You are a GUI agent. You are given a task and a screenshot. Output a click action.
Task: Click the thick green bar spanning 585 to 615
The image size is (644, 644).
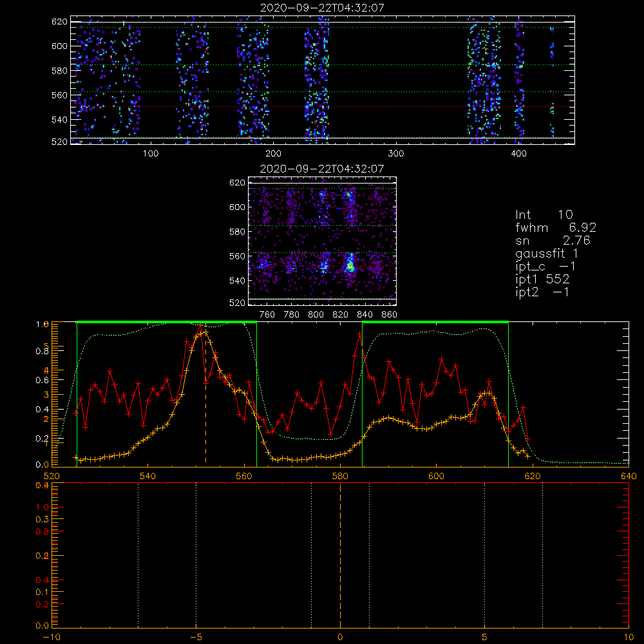(435, 323)
